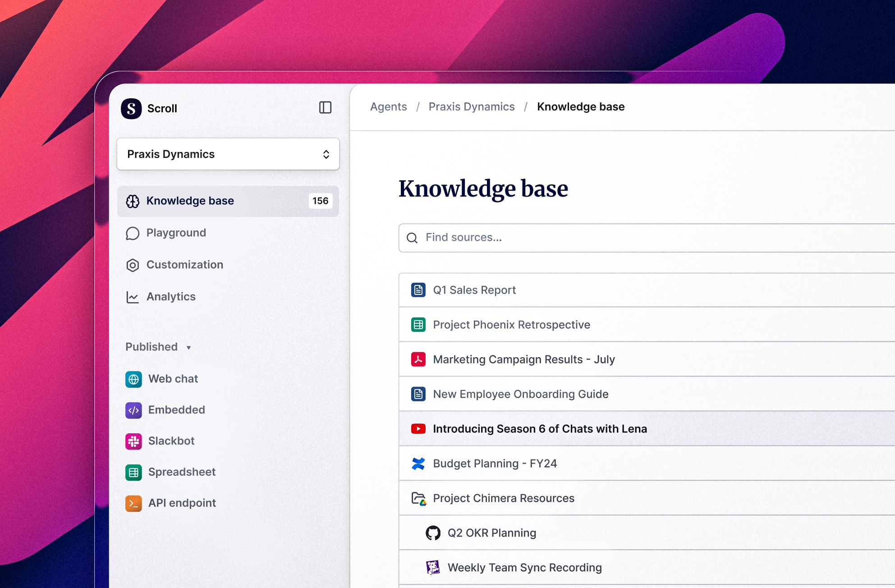This screenshot has height=588, width=895.
Task: Click the Embedded code icon
Action: [133, 410]
